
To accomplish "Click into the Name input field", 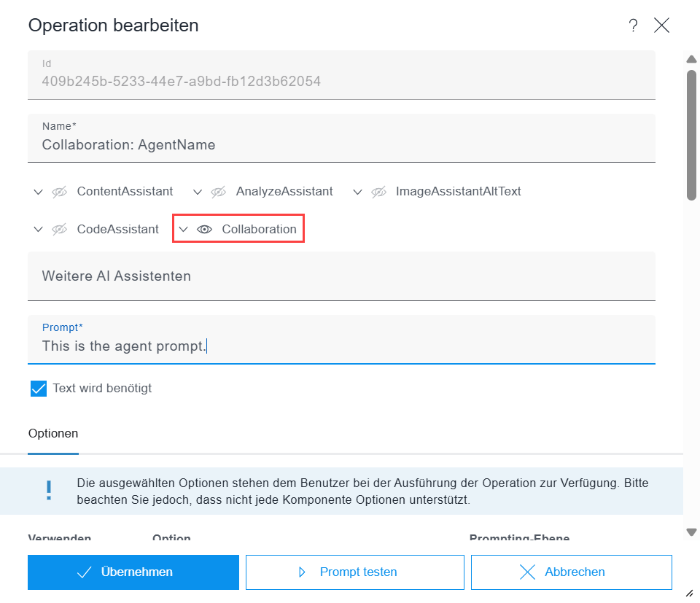I will tap(341, 144).
